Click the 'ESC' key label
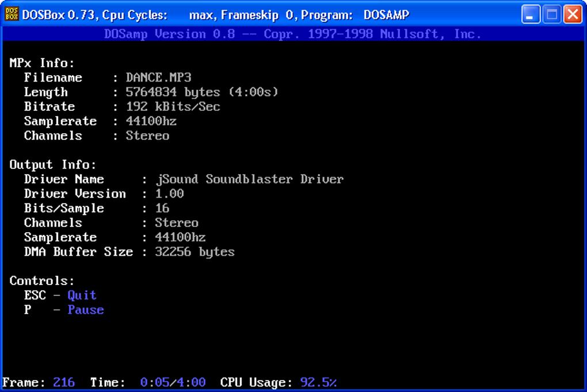The width and height of the screenshot is (587, 392). point(35,295)
